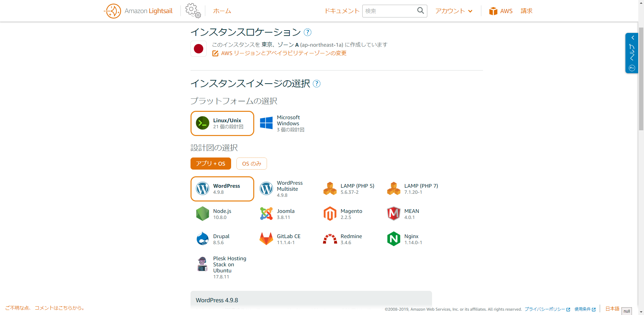
Task: Expand the blue ヘルプ side panel
Action: 632,53
